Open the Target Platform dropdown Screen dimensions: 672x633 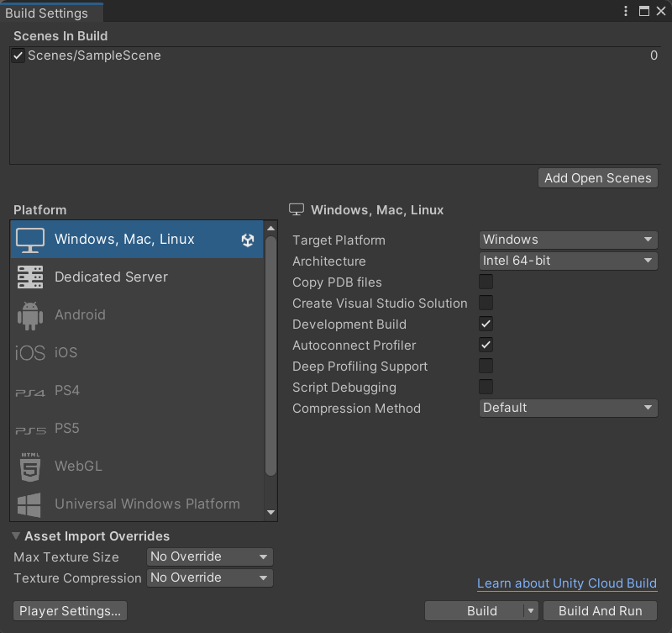click(568, 240)
